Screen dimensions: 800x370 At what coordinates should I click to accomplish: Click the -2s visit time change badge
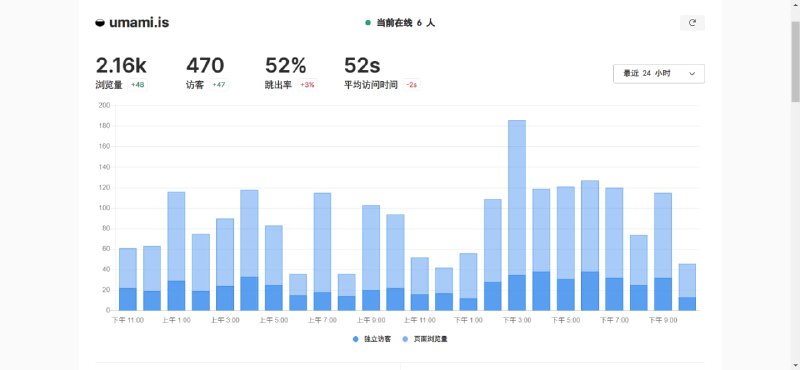tap(412, 85)
